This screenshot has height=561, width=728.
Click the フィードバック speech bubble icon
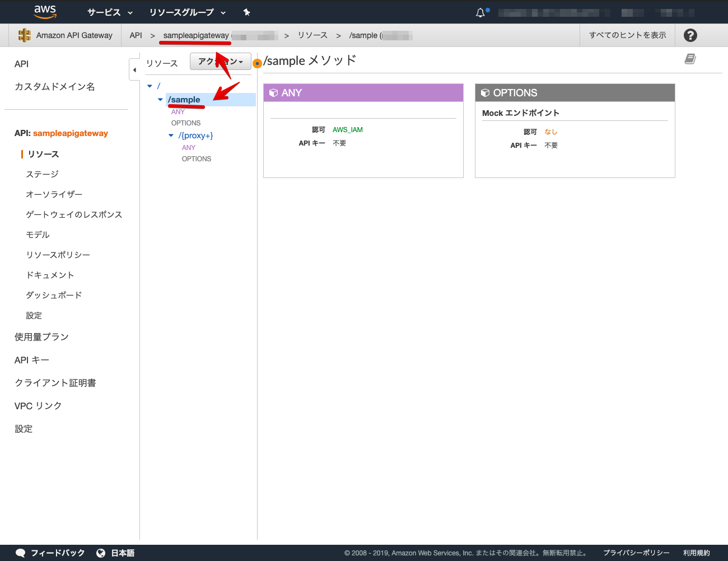tap(21, 553)
